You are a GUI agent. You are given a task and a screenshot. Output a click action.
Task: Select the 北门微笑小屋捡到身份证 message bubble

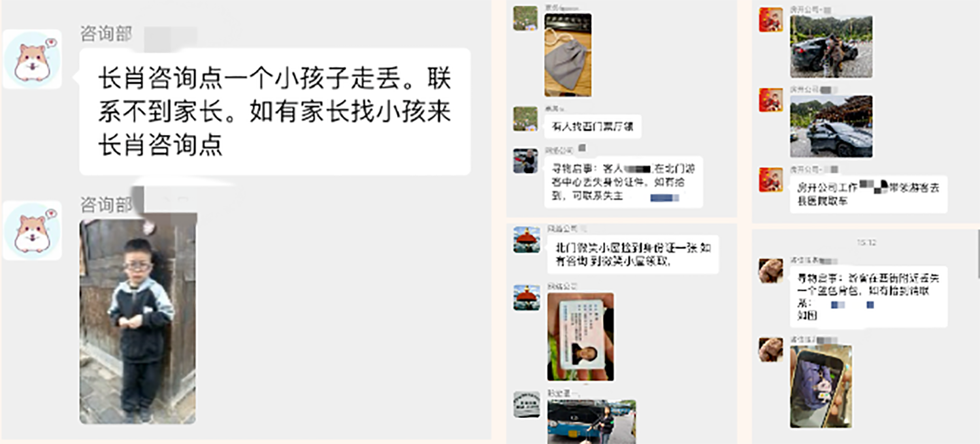tap(633, 255)
